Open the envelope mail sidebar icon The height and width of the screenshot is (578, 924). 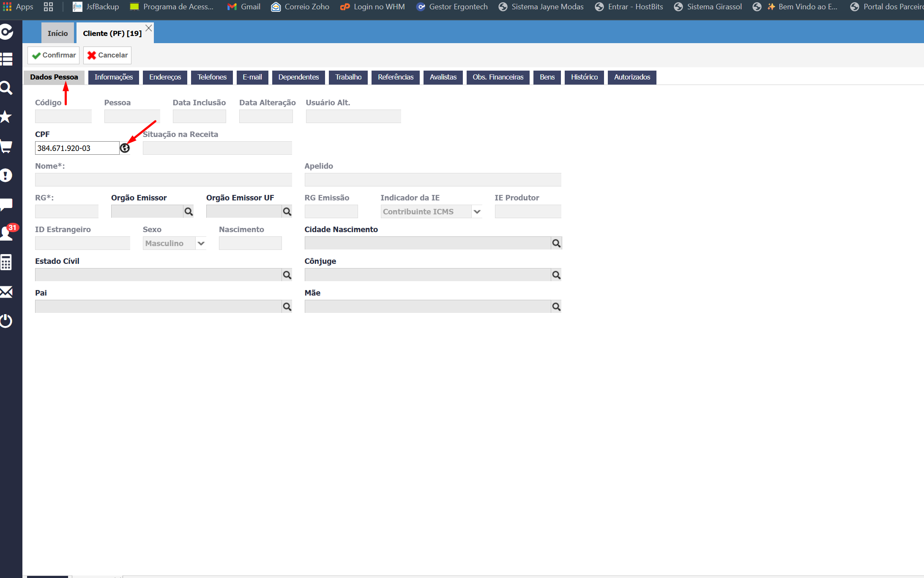click(x=6, y=292)
